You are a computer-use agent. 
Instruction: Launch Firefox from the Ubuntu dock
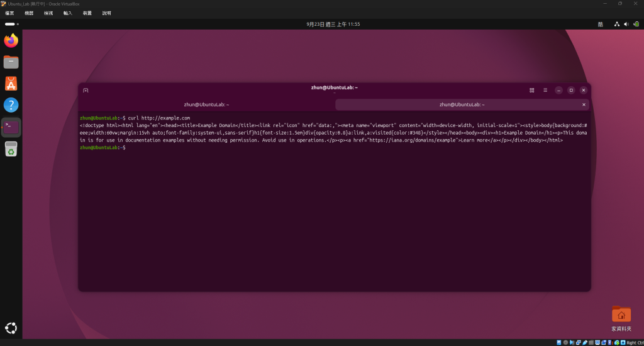click(x=11, y=41)
